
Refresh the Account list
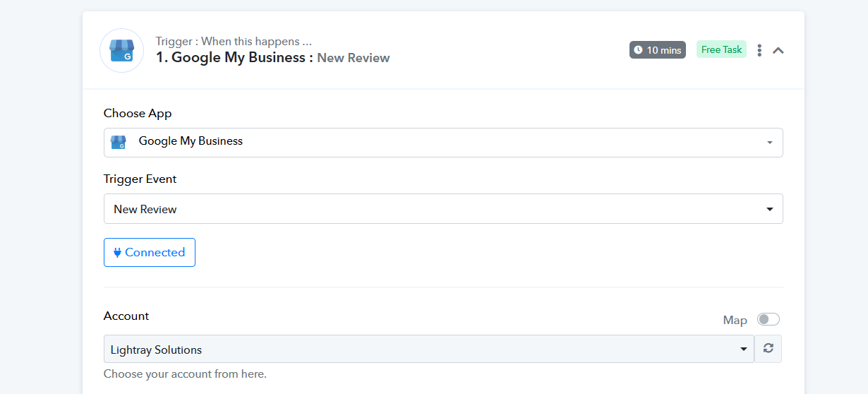[768, 349]
